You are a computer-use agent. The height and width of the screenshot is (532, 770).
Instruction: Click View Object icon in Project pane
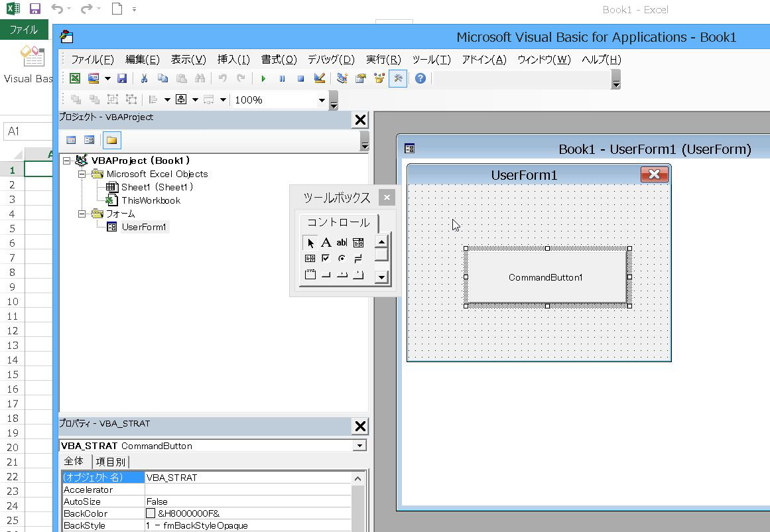pos(89,140)
